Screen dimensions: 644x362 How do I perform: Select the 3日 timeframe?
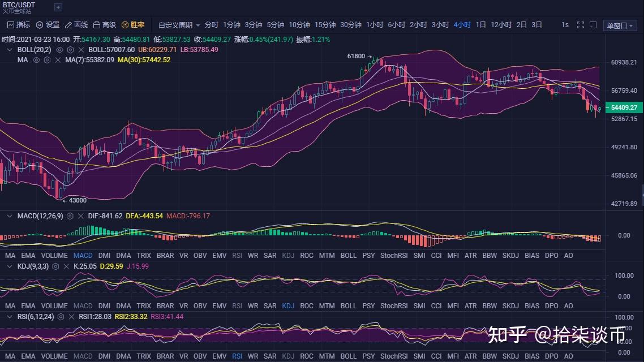click(536, 25)
